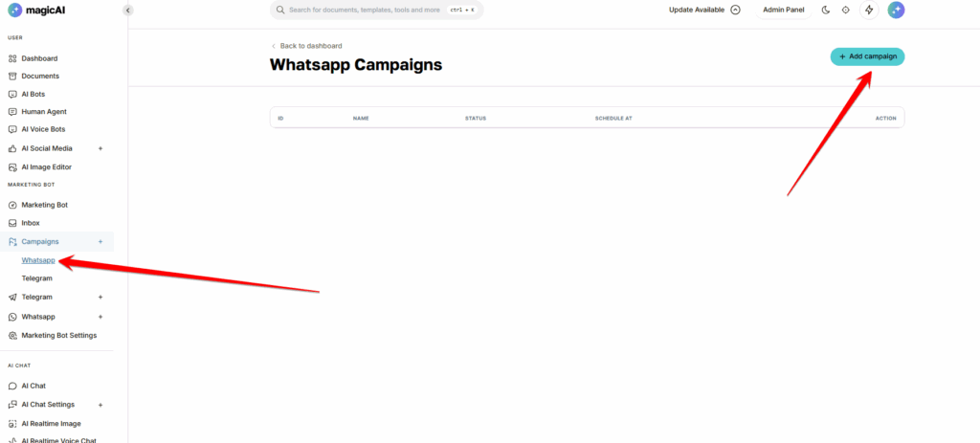Collapse the Campaigns section plus icon
The image size is (980, 443).
pos(100,242)
